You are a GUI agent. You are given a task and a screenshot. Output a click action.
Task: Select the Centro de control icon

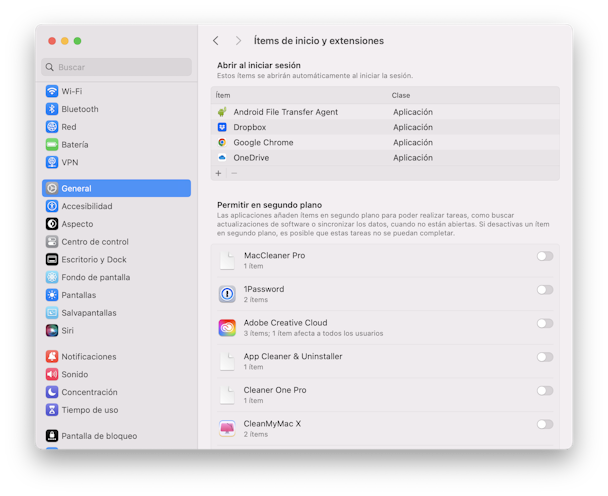(x=52, y=242)
